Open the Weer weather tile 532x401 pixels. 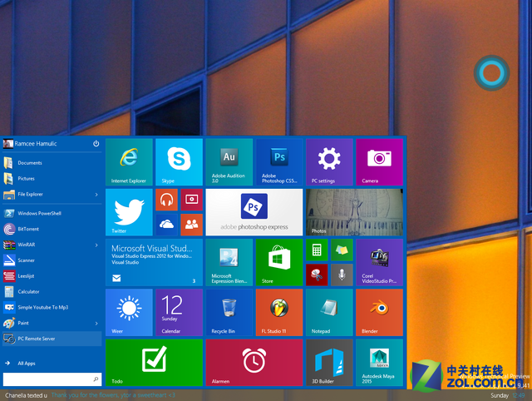click(129, 312)
